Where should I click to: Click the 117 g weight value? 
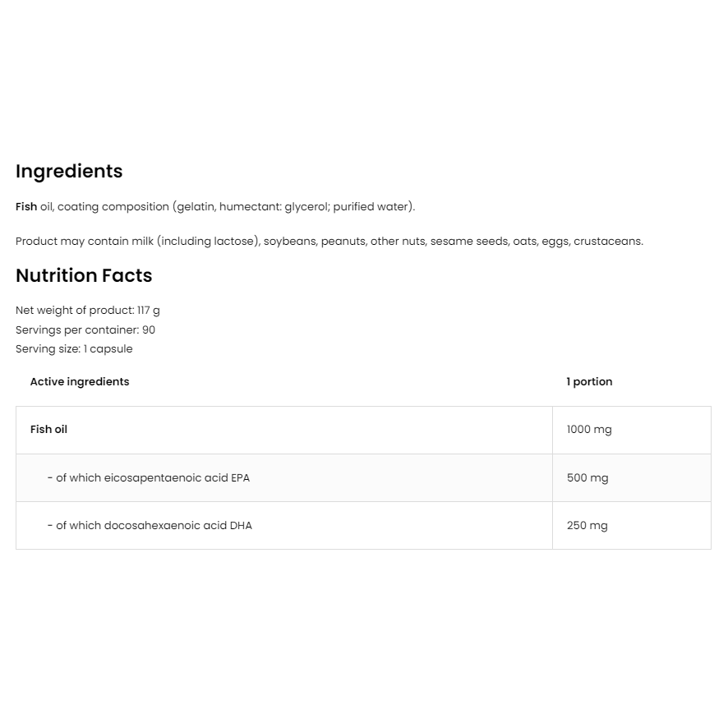(x=149, y=310)
